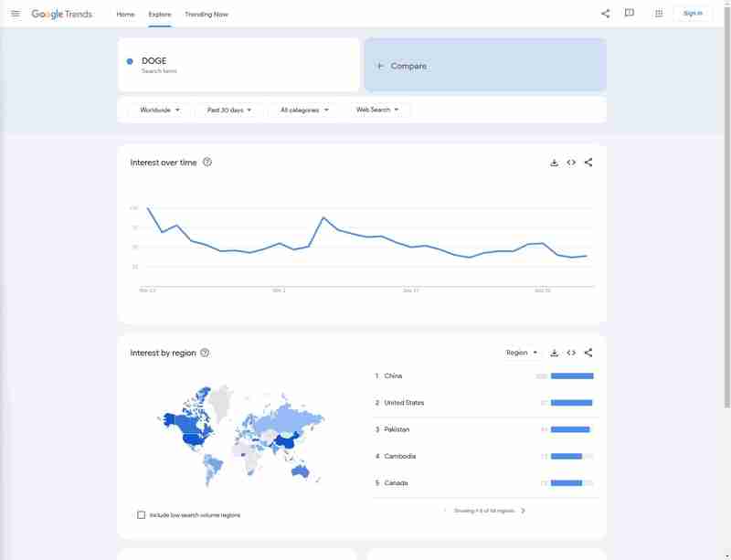This screenshot has height=560, width=731.
Task: Add a comparison term via Compare
Action: [x=485, y=65]
